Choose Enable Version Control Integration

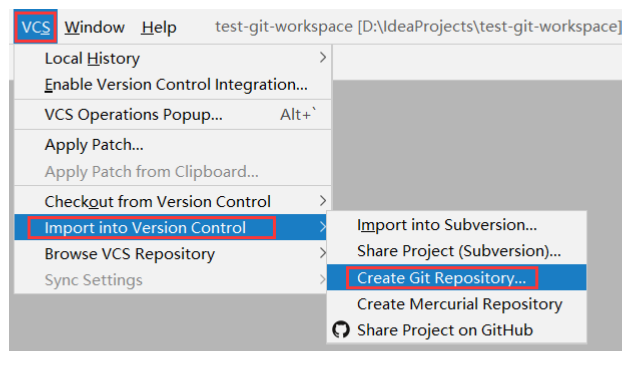[x=173, y=84]
